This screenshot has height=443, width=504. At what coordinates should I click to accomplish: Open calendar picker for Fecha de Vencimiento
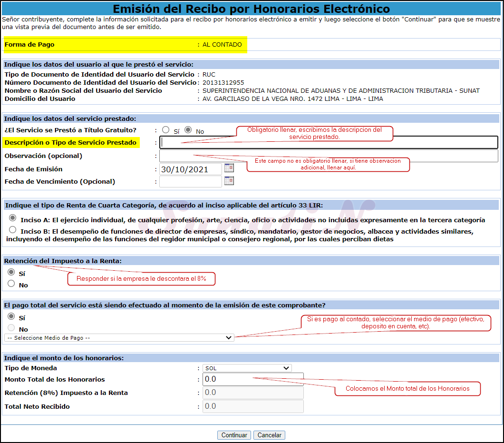pos(229,181)
